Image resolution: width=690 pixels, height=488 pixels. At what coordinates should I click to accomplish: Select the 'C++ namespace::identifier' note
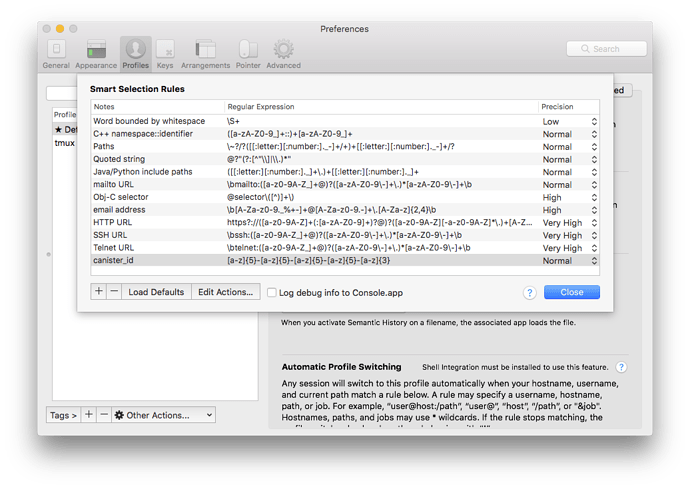coord(143,134)
